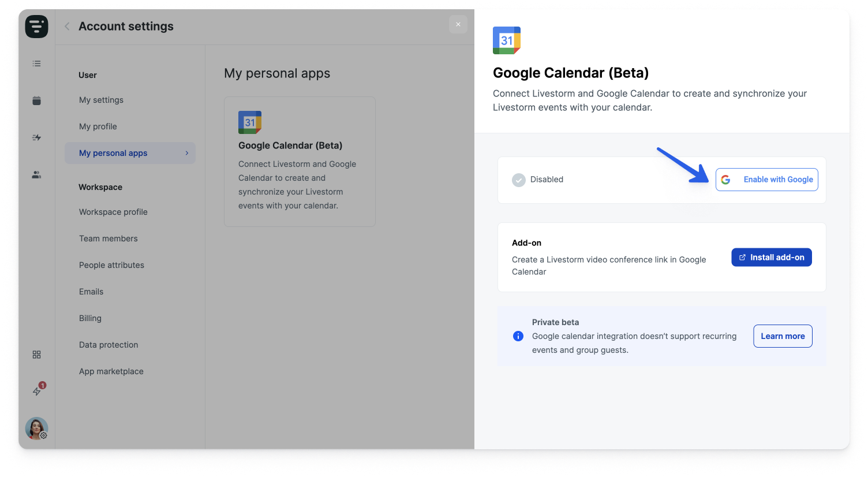This screenshot has width=868, height=477.
Task: Click Enable with Google button
Action: pos(767,180)
